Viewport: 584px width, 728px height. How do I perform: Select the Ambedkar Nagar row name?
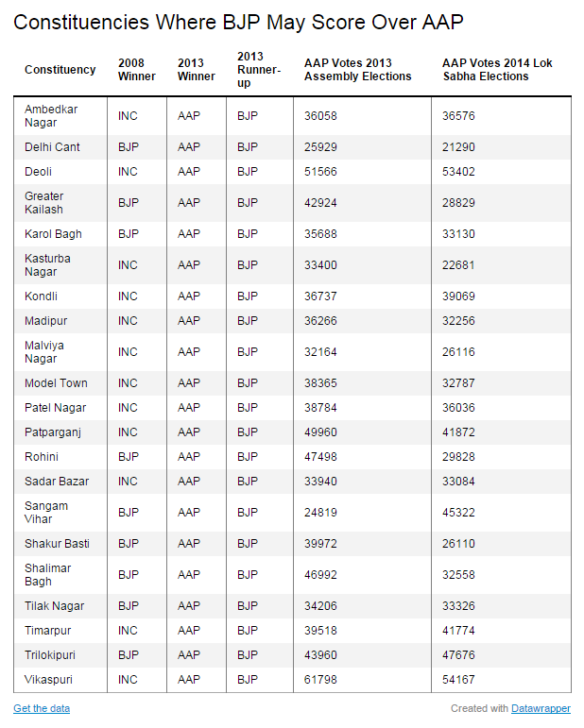point(51,115)
